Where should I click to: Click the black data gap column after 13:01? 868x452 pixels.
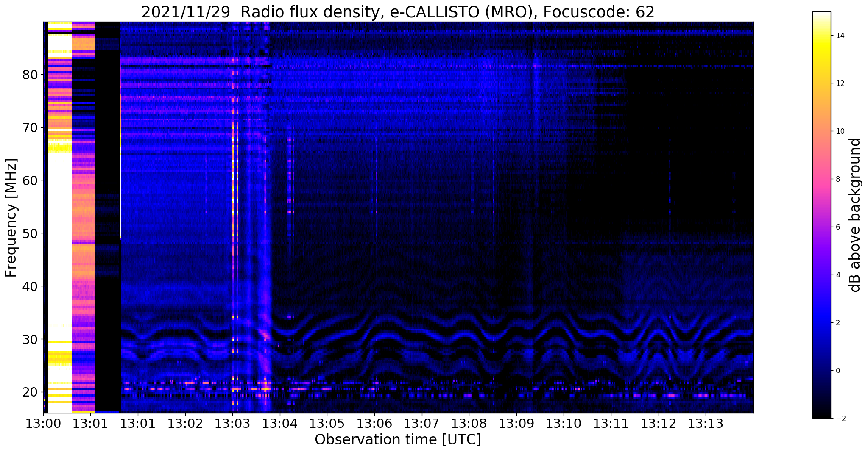(108, 217)
